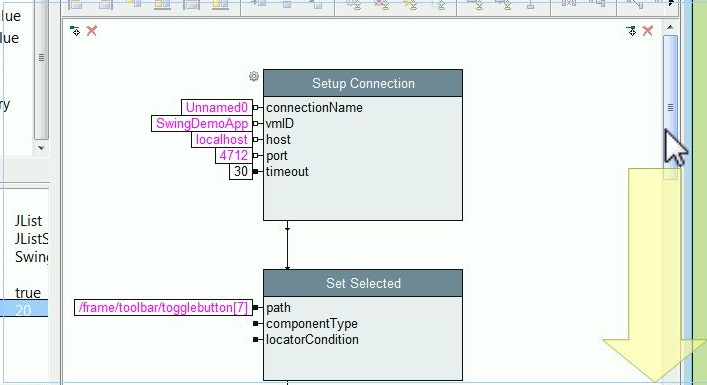Screen dimensions: 707x385
Task: Click the red X icon at diagram top-left
Action: 92,31
